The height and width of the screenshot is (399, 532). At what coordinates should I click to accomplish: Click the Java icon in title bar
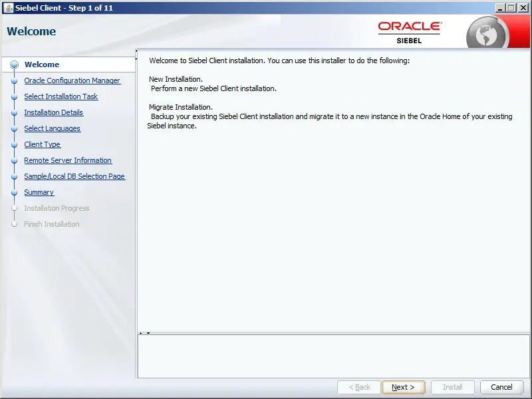9,8
